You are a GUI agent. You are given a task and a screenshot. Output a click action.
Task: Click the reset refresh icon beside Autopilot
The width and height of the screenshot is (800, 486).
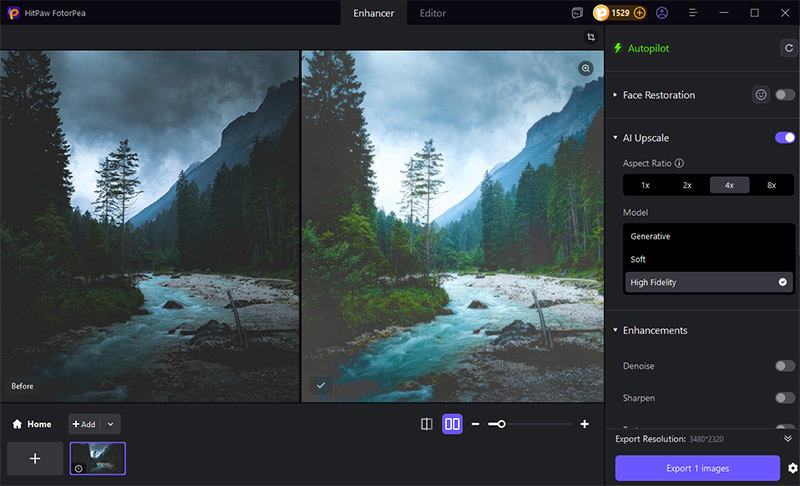tap(789, 48)
